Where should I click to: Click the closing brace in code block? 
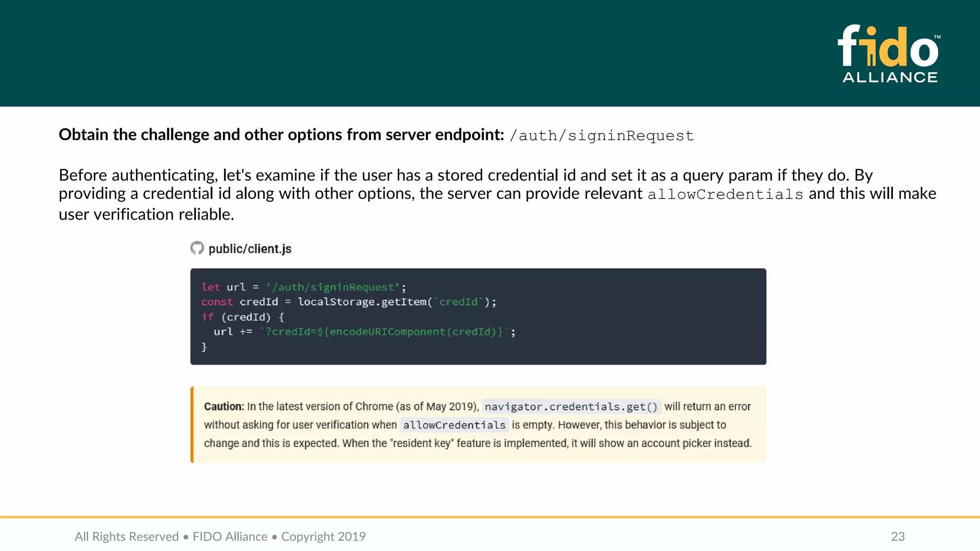(204, 347)
